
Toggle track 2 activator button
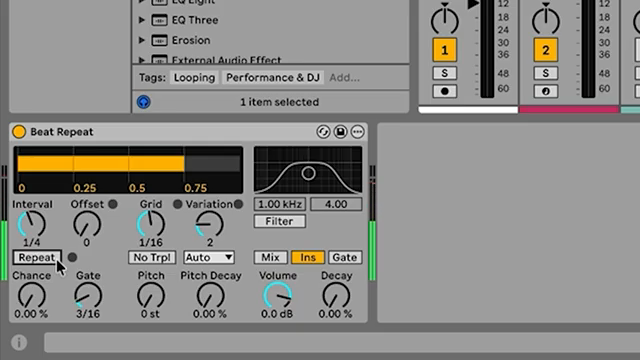click(546, 50)
